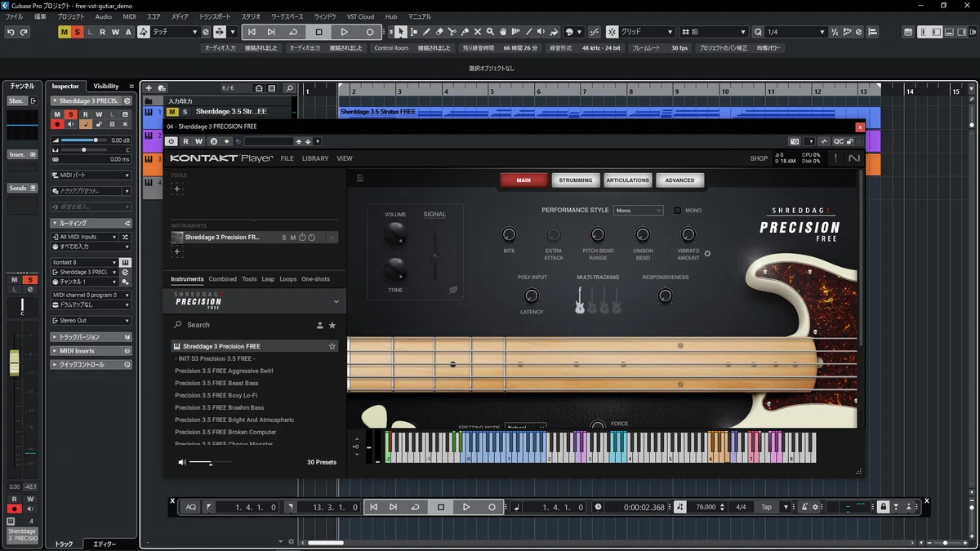The height and width of the screenshot is (551, 980).
Task: Favorite the Shreddage 3 Precision FREE entry star
Action: point(332,346)
